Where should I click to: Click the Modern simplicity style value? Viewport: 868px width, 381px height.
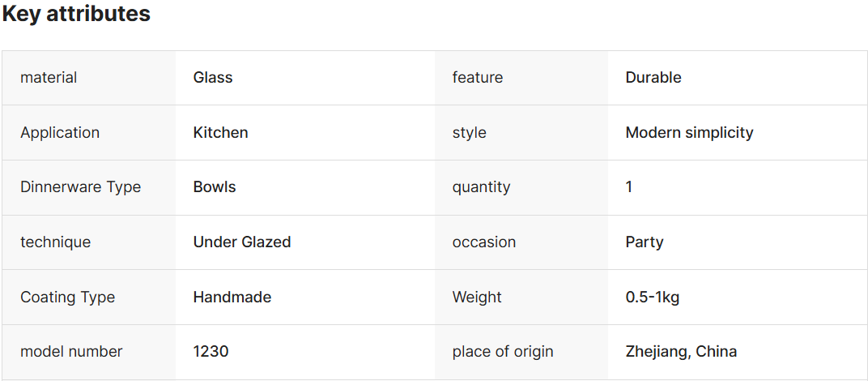689,133
